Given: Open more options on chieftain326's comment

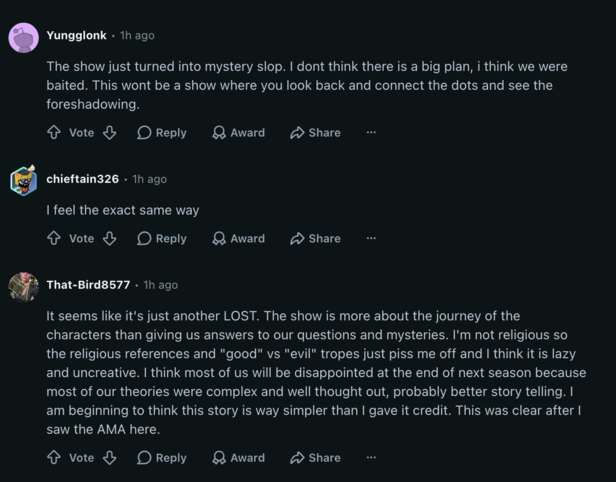Looking at the screenshot, I should (371, 238).
